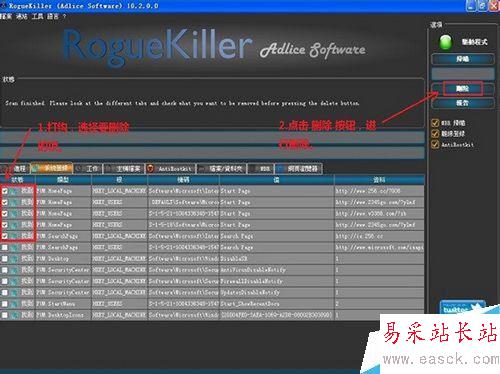Switch to the 網頁瀏覽器 (Web Browsers) tab
The height and width of the screenshot is (374, 500).
pos(299,169)
